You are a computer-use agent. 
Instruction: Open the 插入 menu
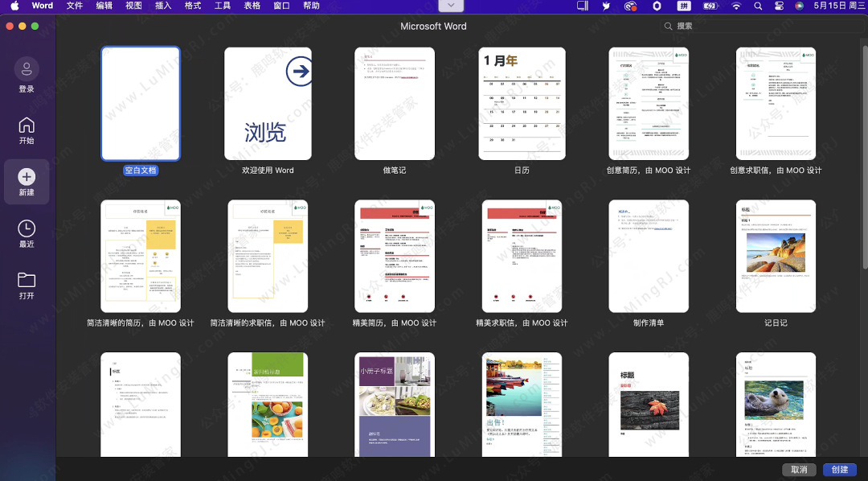(x=163, y=6)
